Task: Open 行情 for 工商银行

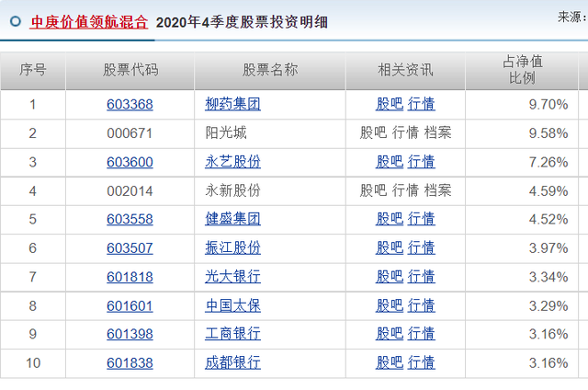Action: coord(421,334)
